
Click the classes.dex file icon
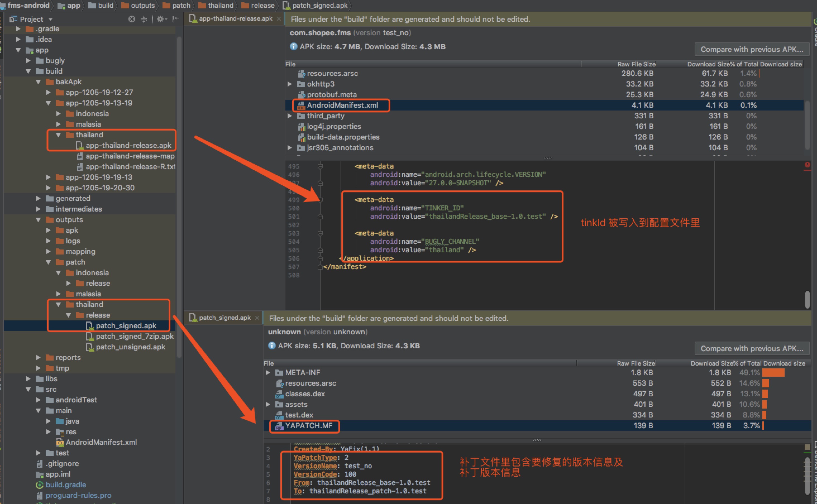point(279,394)
